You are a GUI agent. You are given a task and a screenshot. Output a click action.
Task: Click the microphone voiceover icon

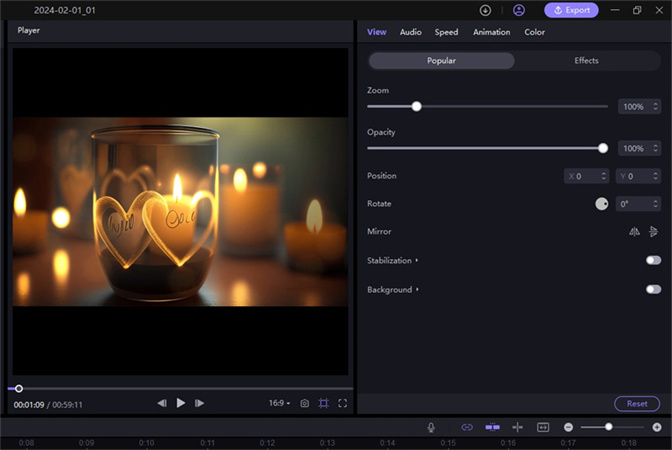pos(431,427)
